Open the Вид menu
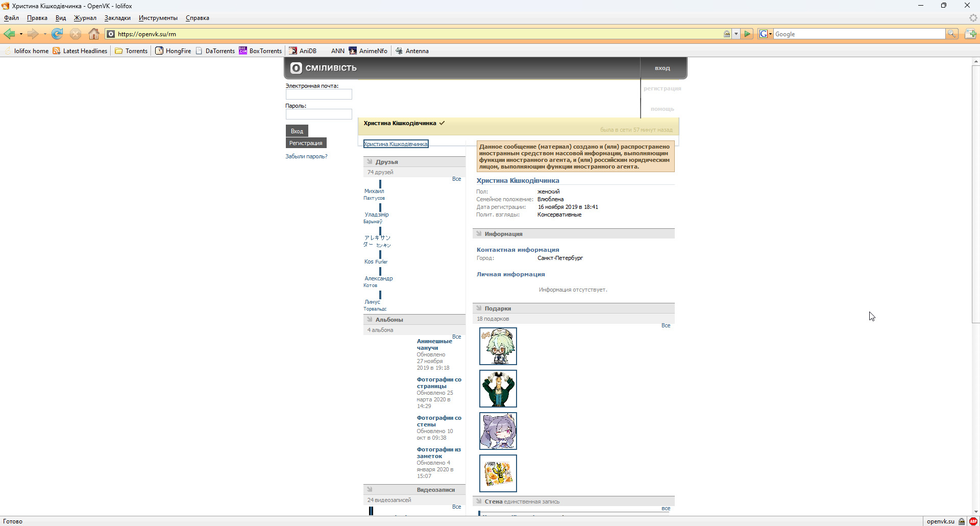This screenshot has height=526, width=980. pos(61,18)
